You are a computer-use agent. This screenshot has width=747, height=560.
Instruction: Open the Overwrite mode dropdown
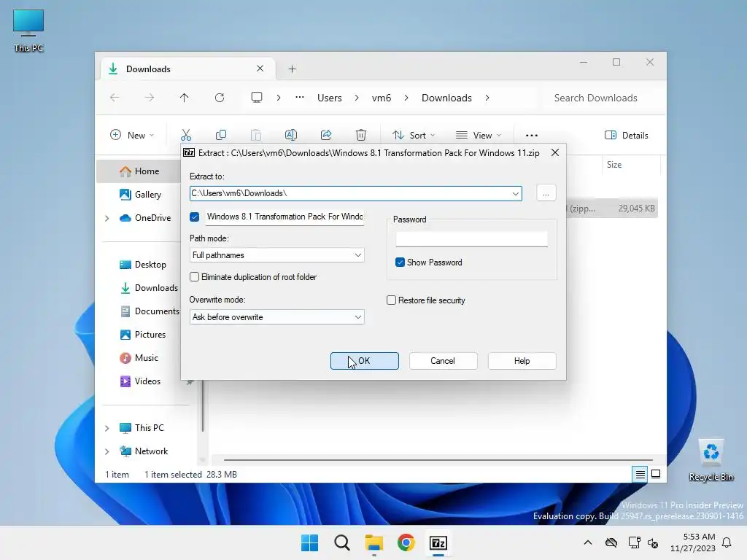pos(357,317)
